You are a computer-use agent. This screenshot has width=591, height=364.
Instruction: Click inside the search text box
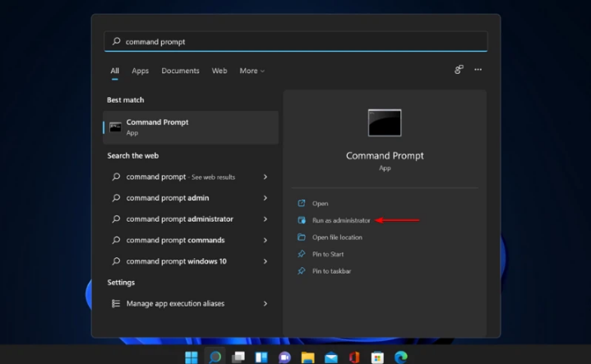click(296, 41)
